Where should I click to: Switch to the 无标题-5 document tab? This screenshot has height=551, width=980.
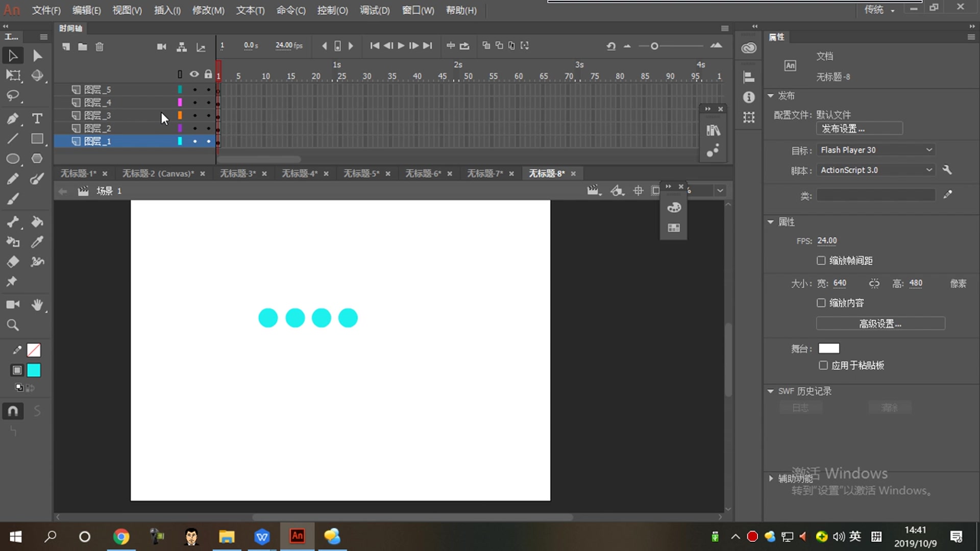361,173
